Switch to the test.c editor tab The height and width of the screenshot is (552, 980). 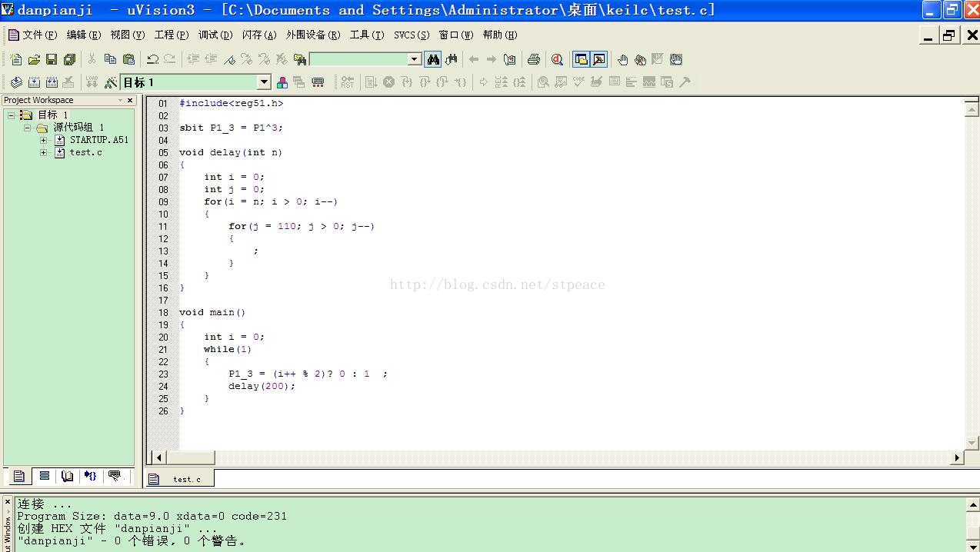180,479
